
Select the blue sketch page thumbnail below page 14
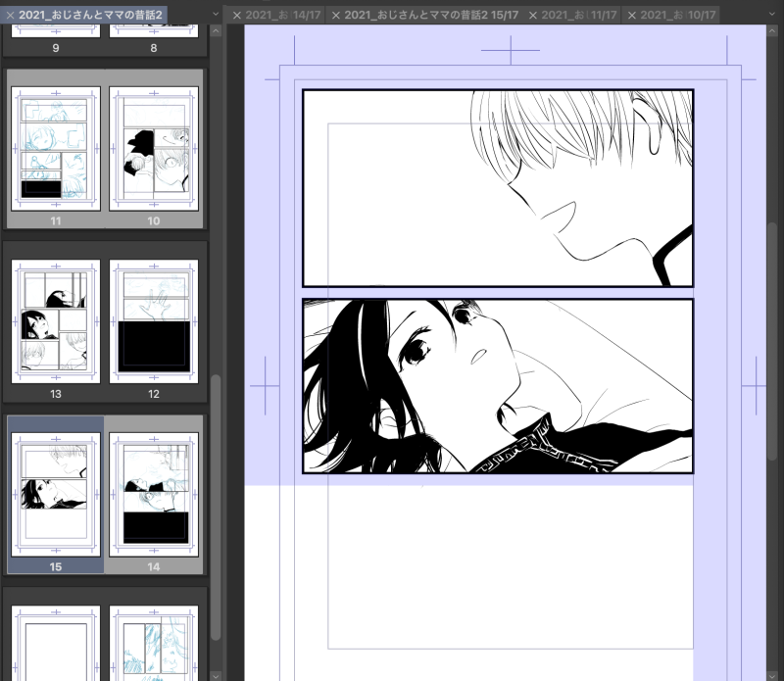click(154, 643)
